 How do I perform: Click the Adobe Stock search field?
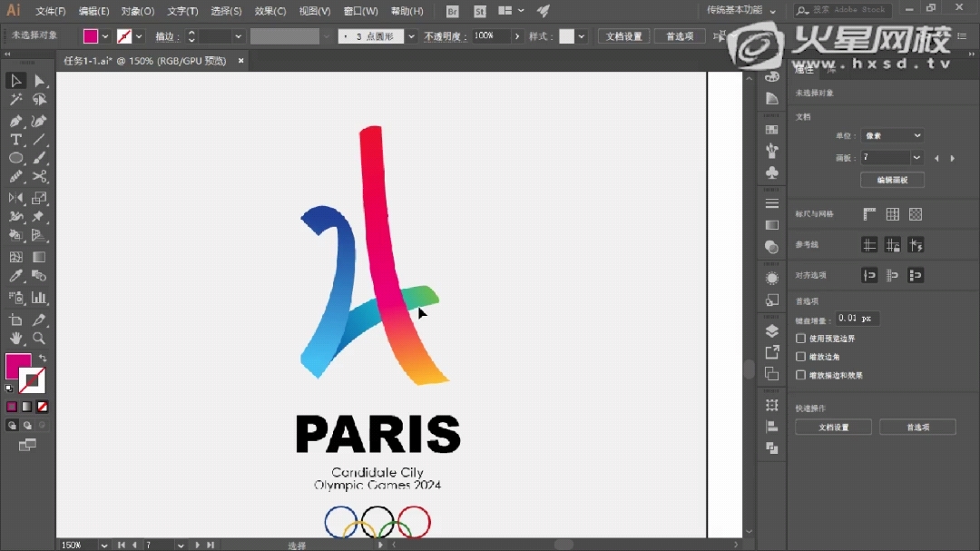click(842, 10)
